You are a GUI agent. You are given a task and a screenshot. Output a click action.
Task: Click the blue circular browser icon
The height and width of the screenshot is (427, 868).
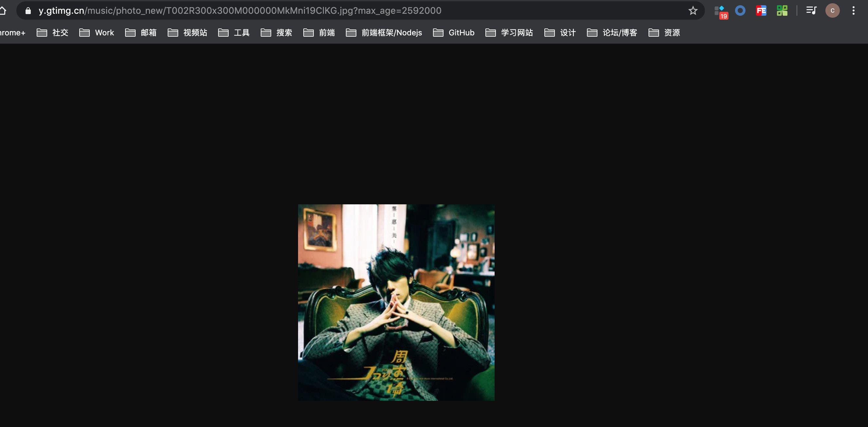[x=740, y=10]
